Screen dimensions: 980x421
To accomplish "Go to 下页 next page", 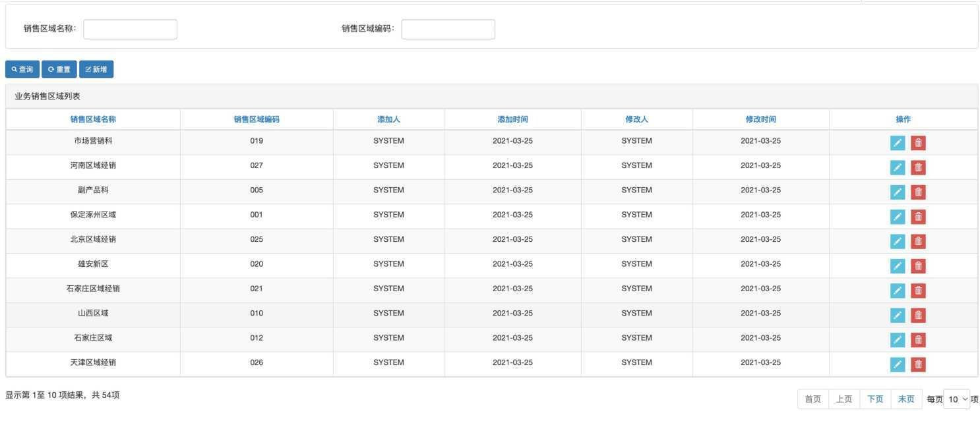I will tap(875, 399).
